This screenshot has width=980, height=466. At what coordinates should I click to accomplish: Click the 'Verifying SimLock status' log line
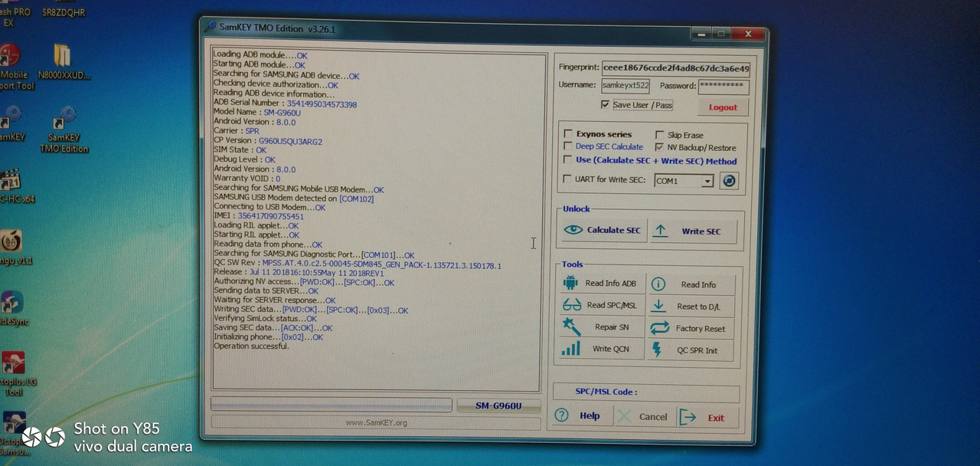click(x=265, y=318)
